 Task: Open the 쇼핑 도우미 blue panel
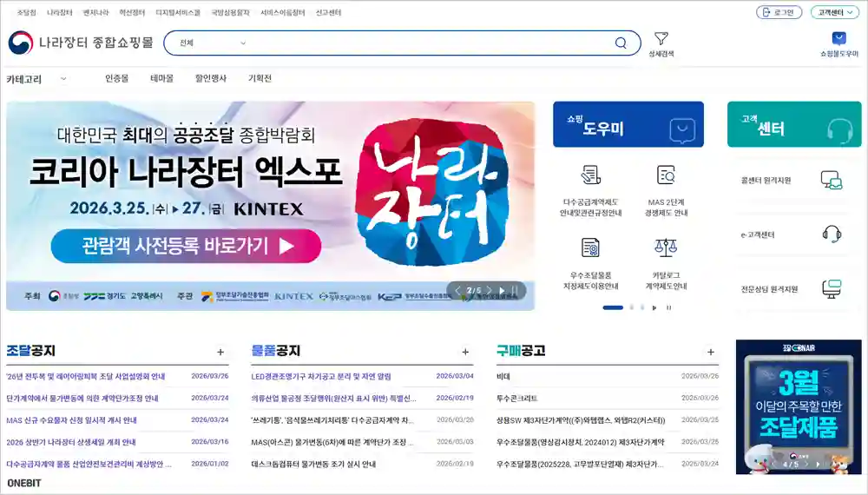(x=628, y=124)
